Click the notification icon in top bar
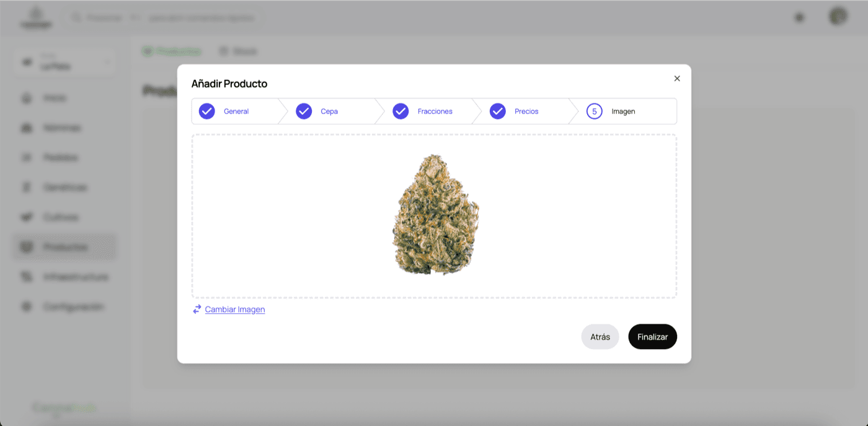 tap(800, 17)
